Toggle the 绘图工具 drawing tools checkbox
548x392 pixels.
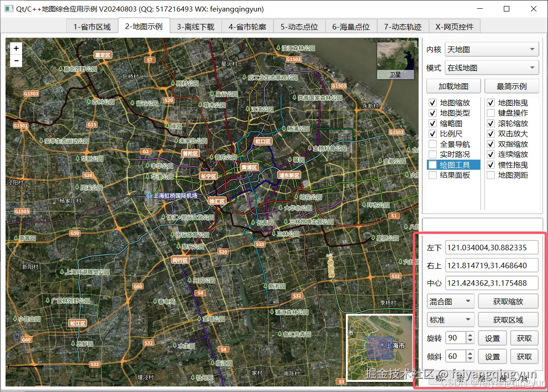(x=433, y=165)
